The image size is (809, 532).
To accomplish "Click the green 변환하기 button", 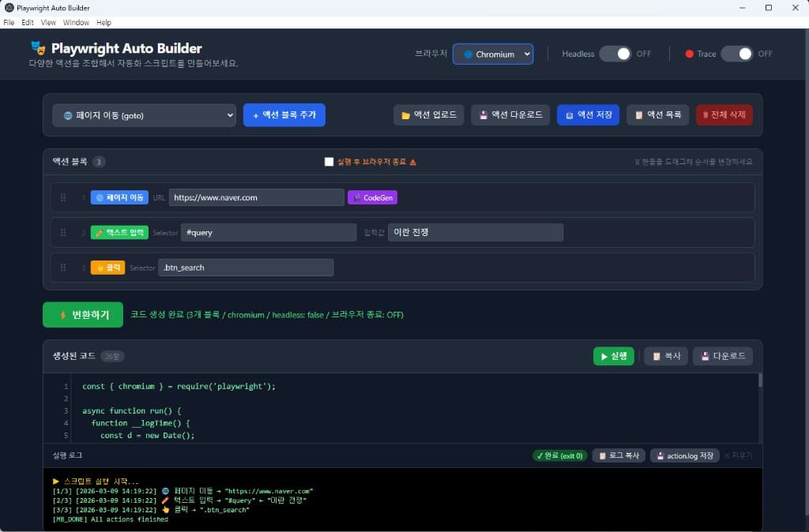I will 83,314.
